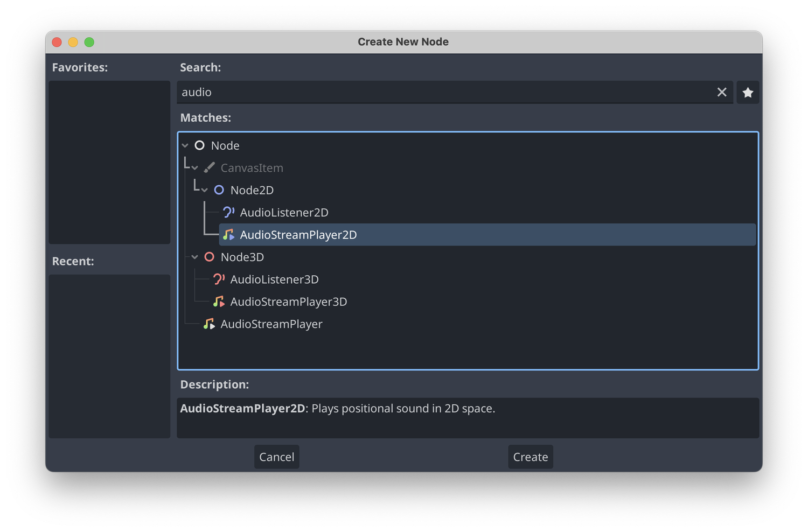Toggle favorite using the star button
The width and height of the screenshot is (808, 532).
click(748, 92)
